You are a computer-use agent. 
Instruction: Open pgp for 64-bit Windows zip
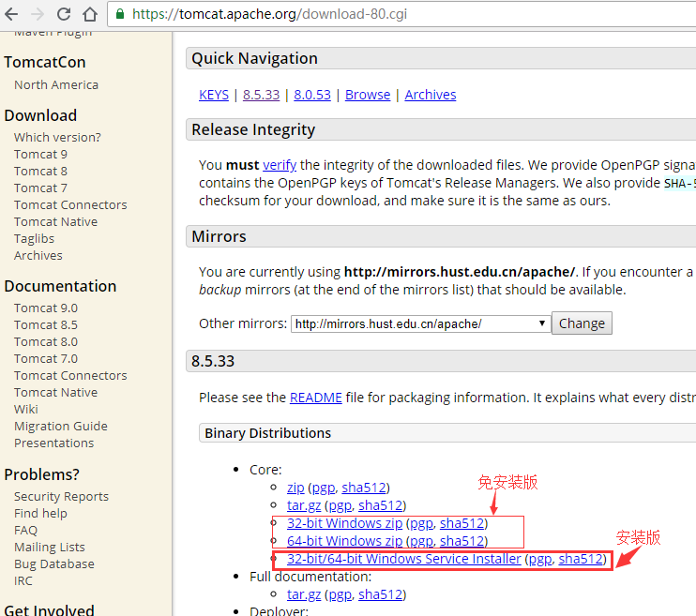pyautogui.click(x=422, y=541)
